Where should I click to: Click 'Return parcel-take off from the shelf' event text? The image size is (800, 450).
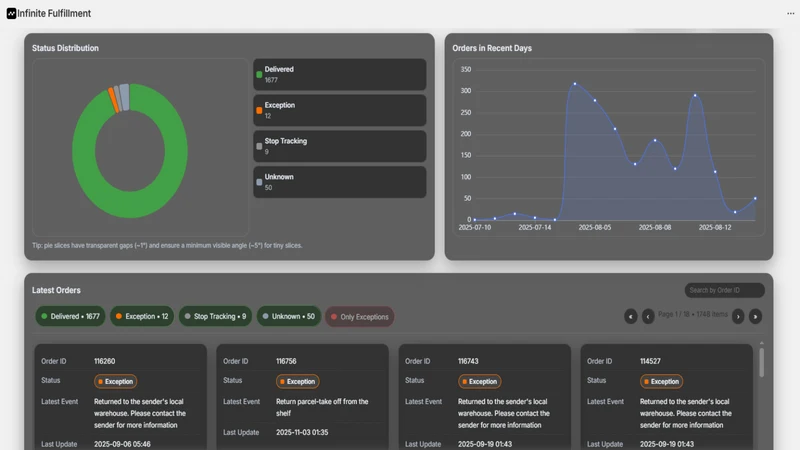(x=322, y=407)
